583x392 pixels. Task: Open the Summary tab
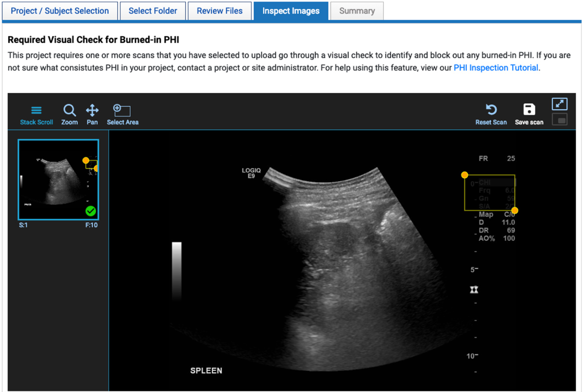coord(357,11)
